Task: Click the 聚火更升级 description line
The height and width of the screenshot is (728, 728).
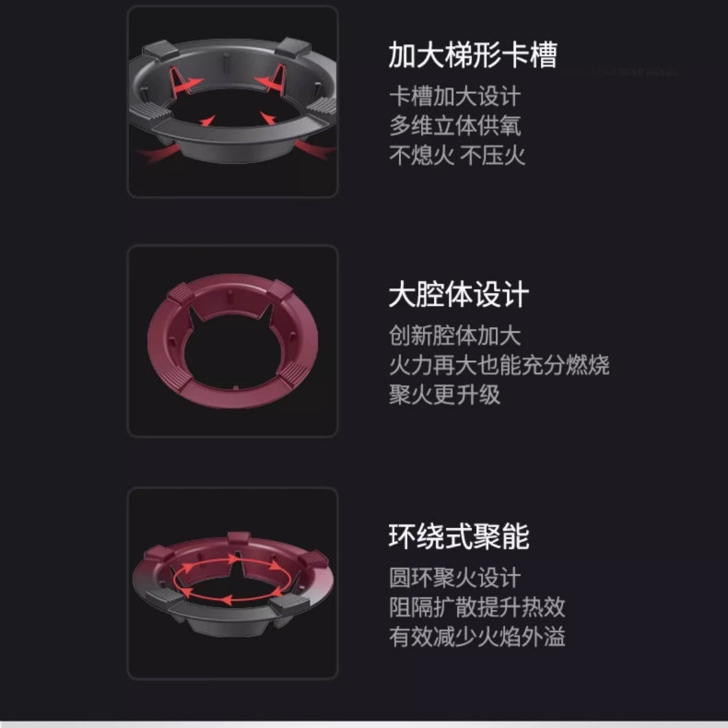Action: click(x=444, y=394)
